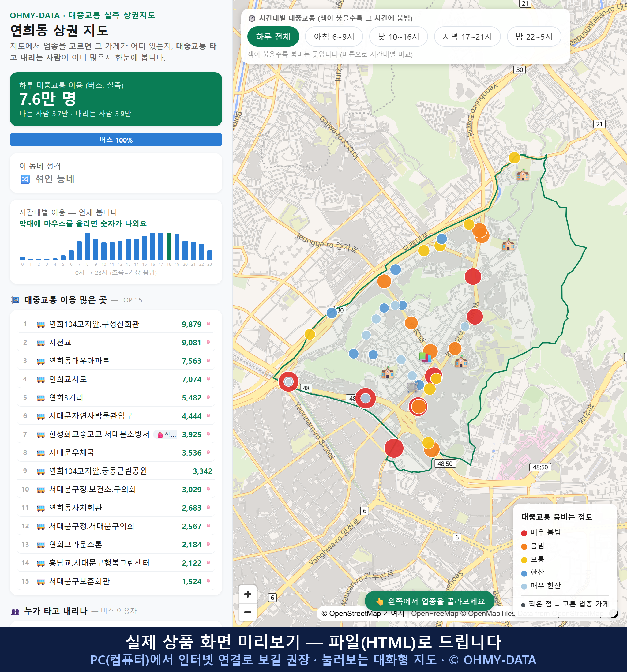Select the 사천교 stop name

click(x=60, y=342)
